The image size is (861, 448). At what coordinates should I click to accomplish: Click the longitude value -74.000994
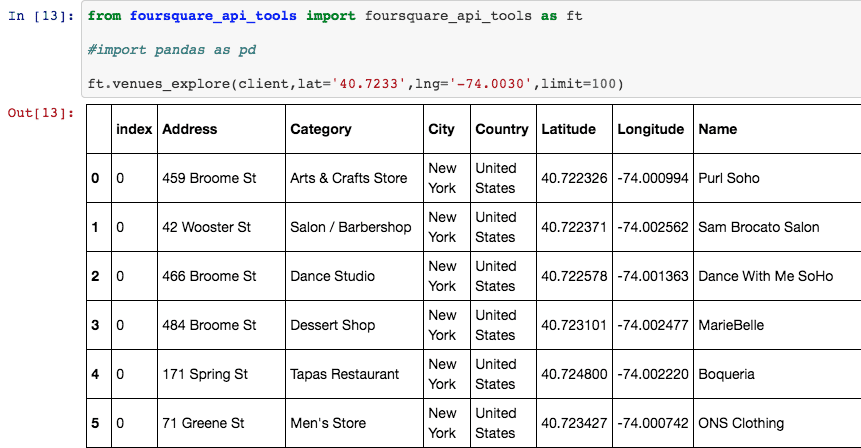(653, 178)
